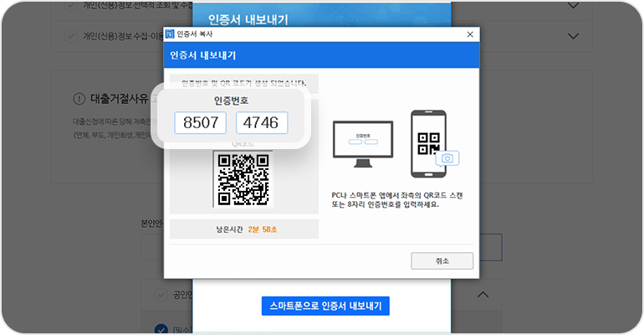The height and width of the screenshot is (335, 644).
Task: Toggle the blue checked [필수] checkbox
Action: click(x=161, y=330)
